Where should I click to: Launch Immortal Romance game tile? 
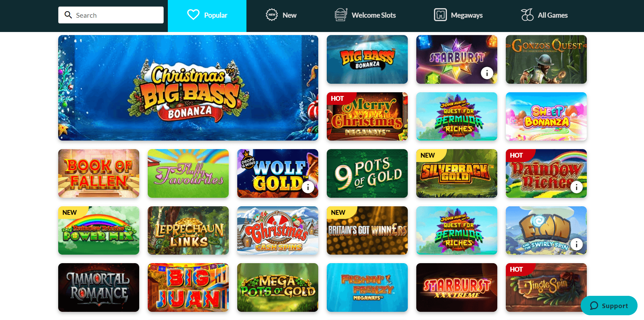(99, 287)
